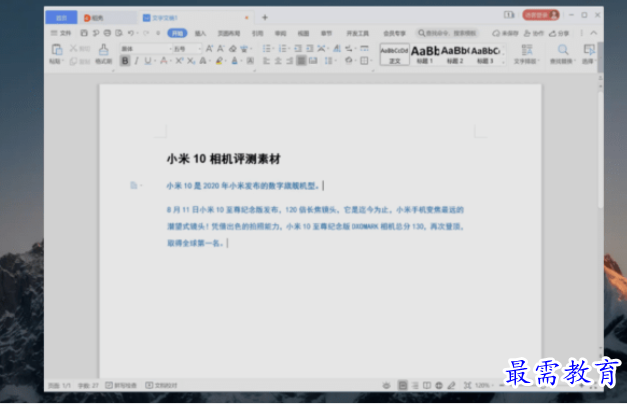Click the align left icon
Screen dimensions: 627x404
[266, 61]
